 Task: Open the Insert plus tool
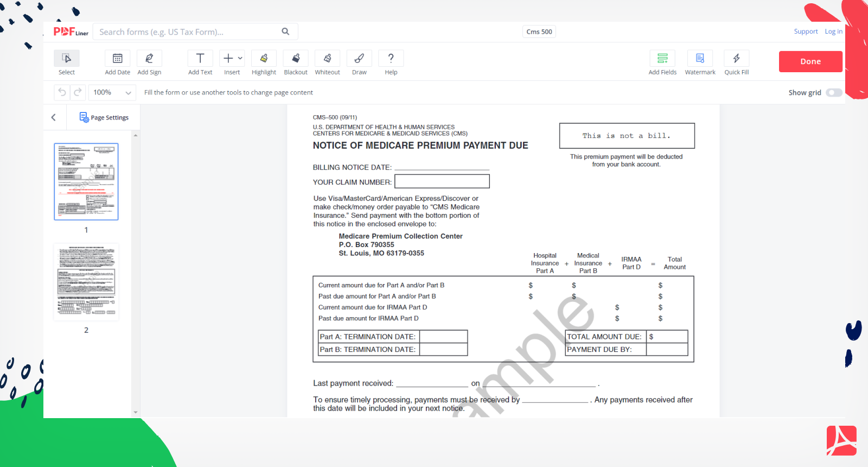coord(228,58)
